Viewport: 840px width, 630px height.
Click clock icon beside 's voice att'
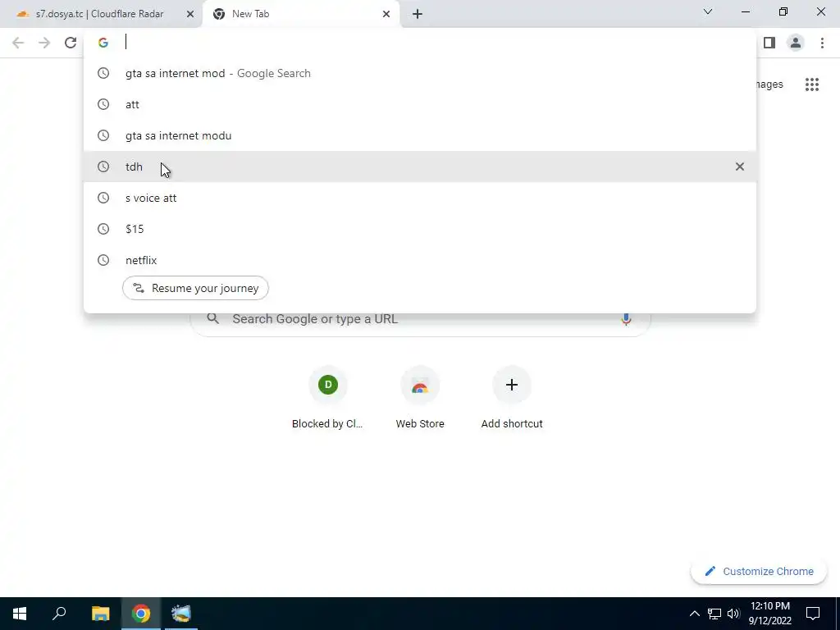pyautogui.click(x=103, y=198)
